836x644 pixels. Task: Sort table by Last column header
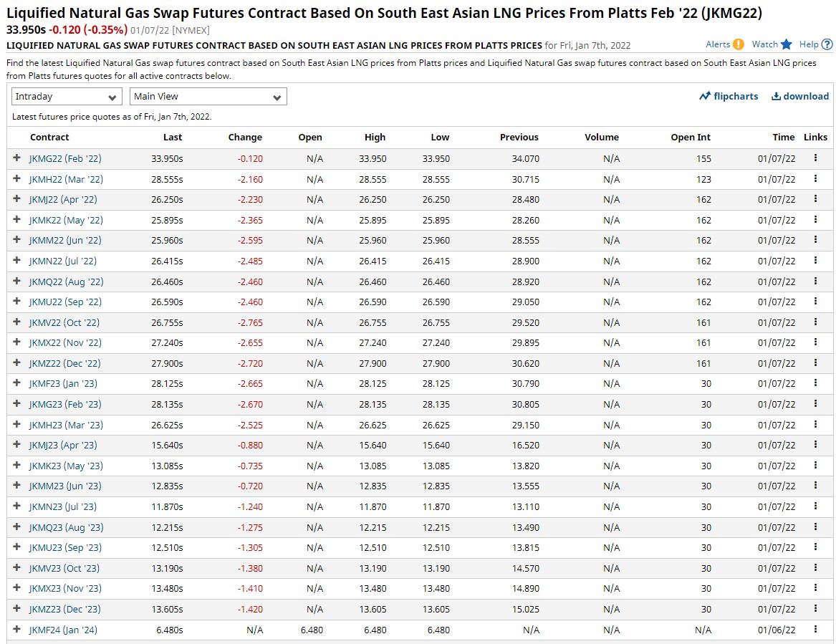click(x=172, y=137)
